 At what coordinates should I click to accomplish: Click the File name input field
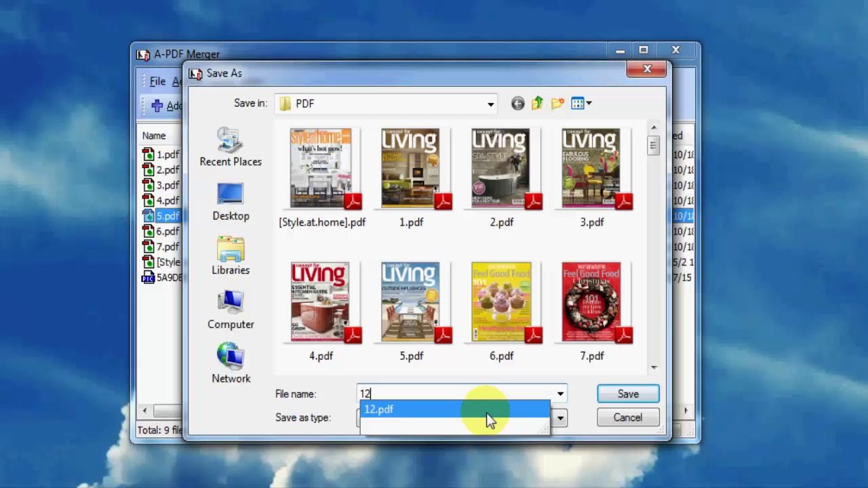455,394
